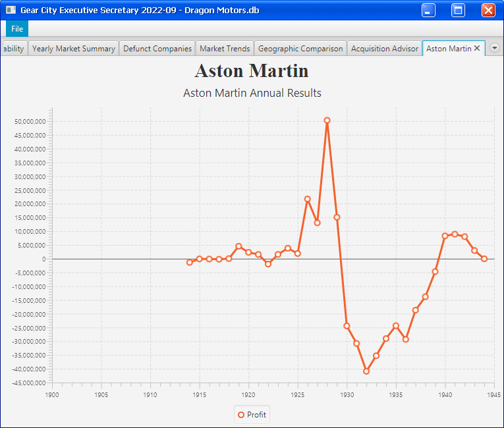Click the window title text

tap(140, 11)
